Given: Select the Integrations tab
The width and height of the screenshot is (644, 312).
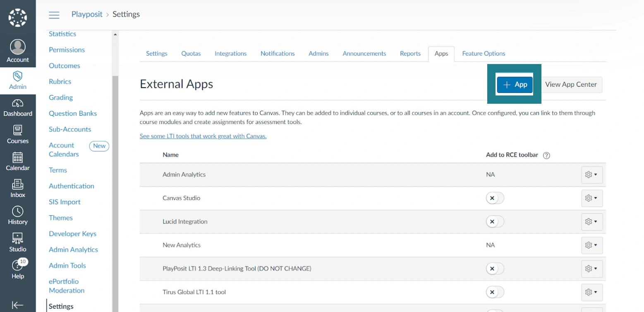Looking at the screenshot, I should pos(230,54).
